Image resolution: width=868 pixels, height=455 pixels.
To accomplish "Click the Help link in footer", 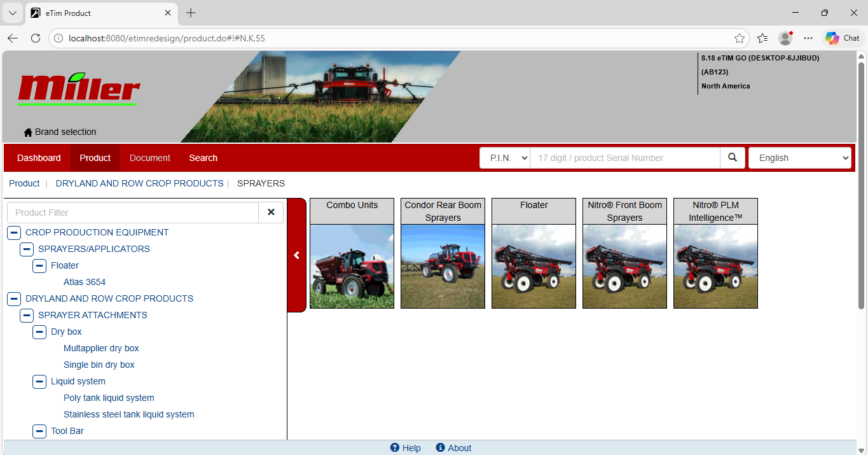I will (x=406, y=448).
